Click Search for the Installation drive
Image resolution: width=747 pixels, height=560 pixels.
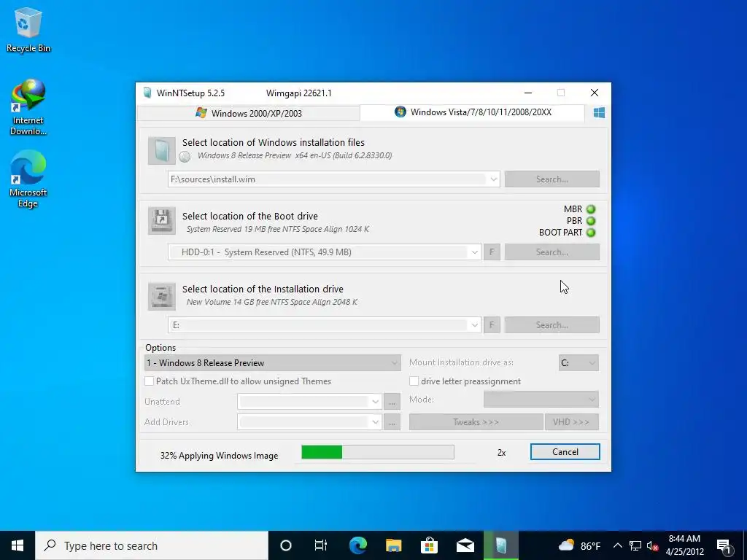pos(552,325)
